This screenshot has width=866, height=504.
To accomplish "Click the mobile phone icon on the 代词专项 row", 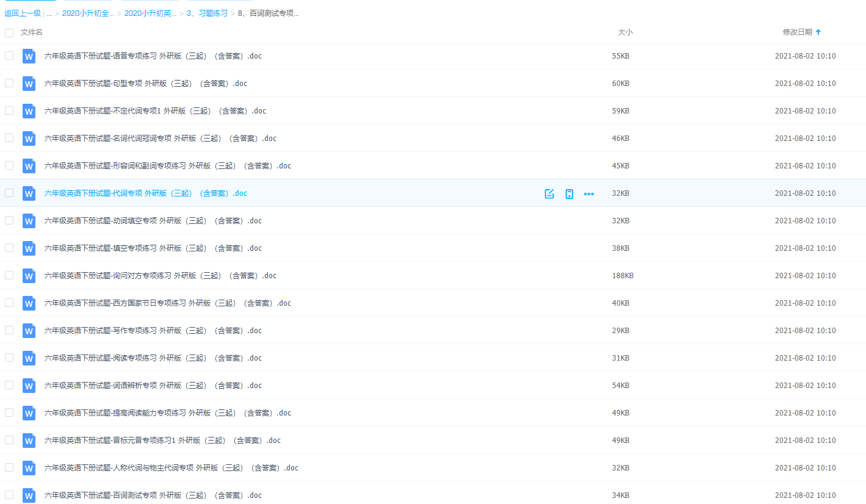I will (569, 193).
